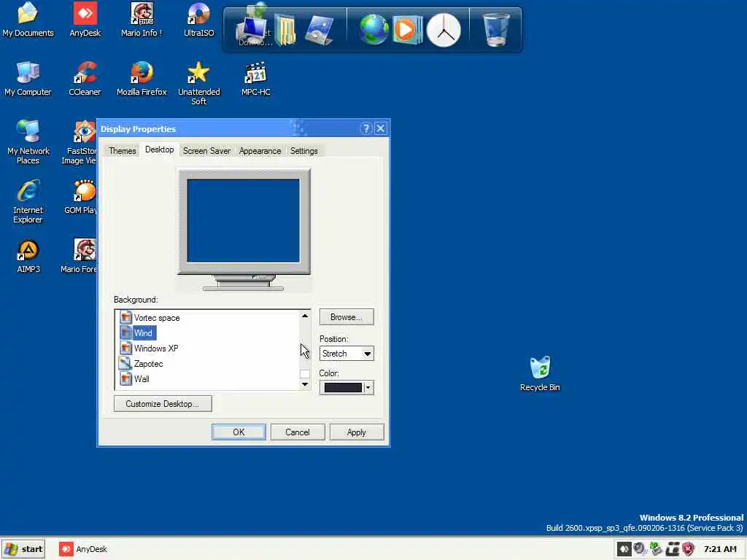The height and width of the screenshot is (560, 747).
Task: Select Recycle Bin on desktop
Action: point(540,374)
